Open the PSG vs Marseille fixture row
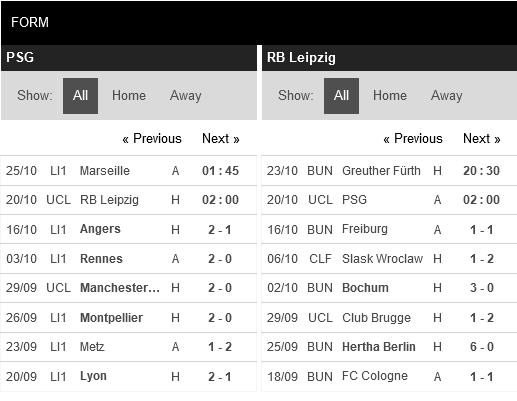Viewport: 517px width, 401px height. point(128,171)
